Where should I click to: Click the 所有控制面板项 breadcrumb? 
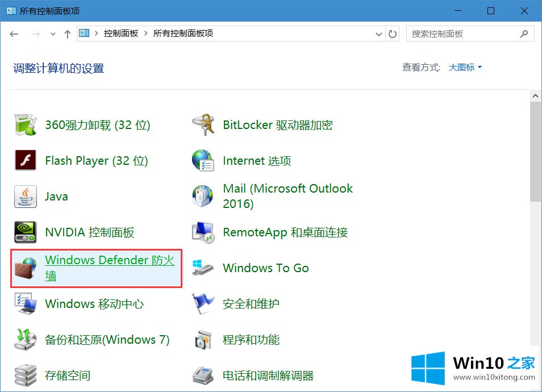click(183, 33)
